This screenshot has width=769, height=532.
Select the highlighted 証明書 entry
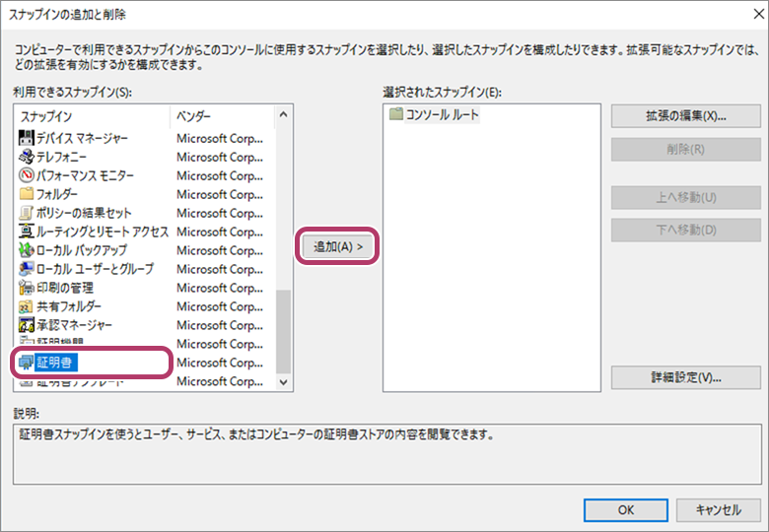[55, 363]
